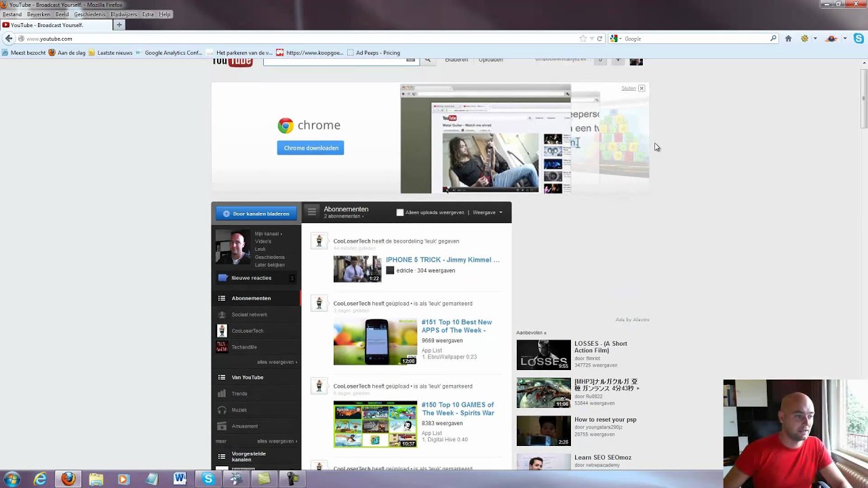
Task: Click the YouTube logo
Action: [232, 62]
